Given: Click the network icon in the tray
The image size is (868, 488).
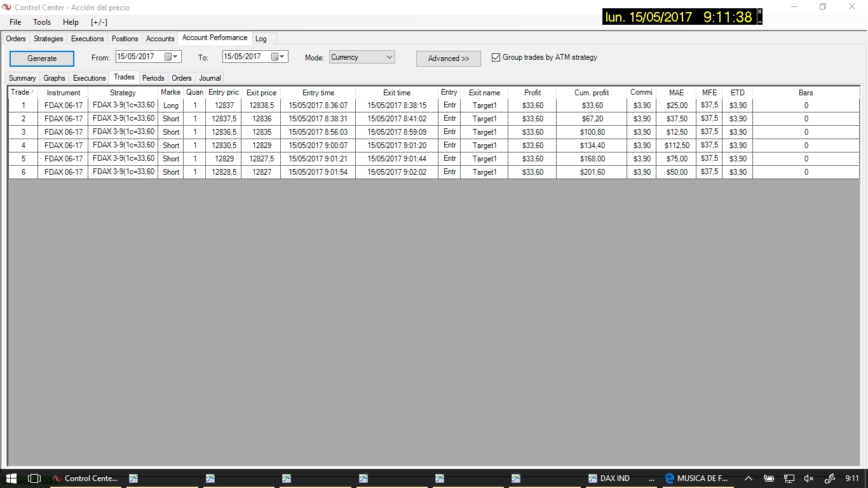Looking at the screenshot, I should [789, 478].
